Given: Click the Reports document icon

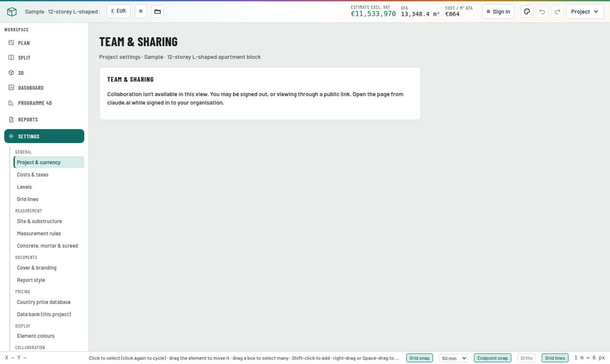Looking at the screenshot, I should pyautogui.click(x=11, y=120).
